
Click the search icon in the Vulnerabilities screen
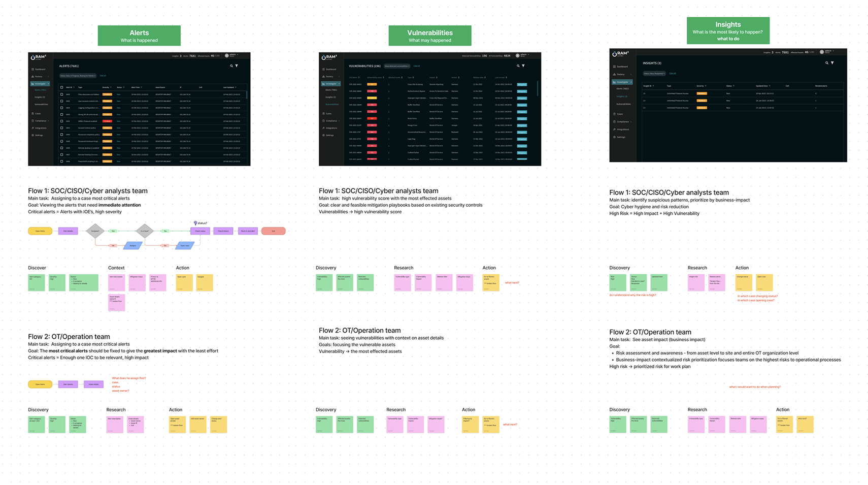(518, 66)
